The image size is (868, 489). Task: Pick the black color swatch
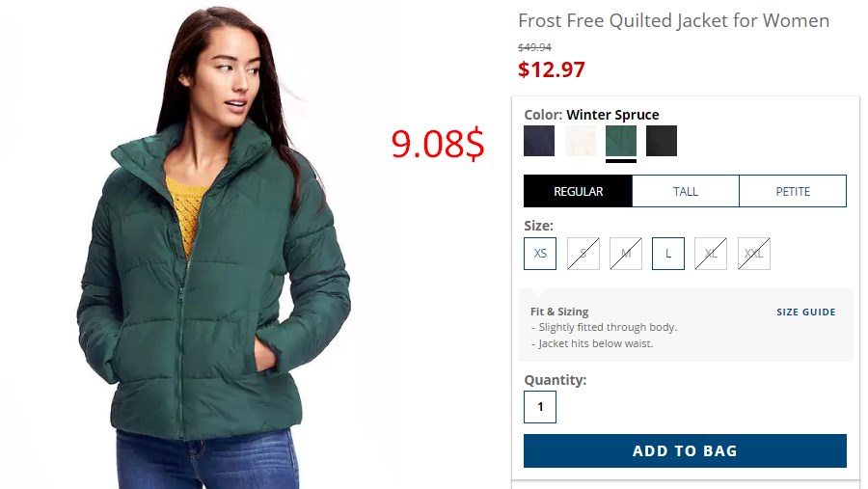[x=661, y=141]
